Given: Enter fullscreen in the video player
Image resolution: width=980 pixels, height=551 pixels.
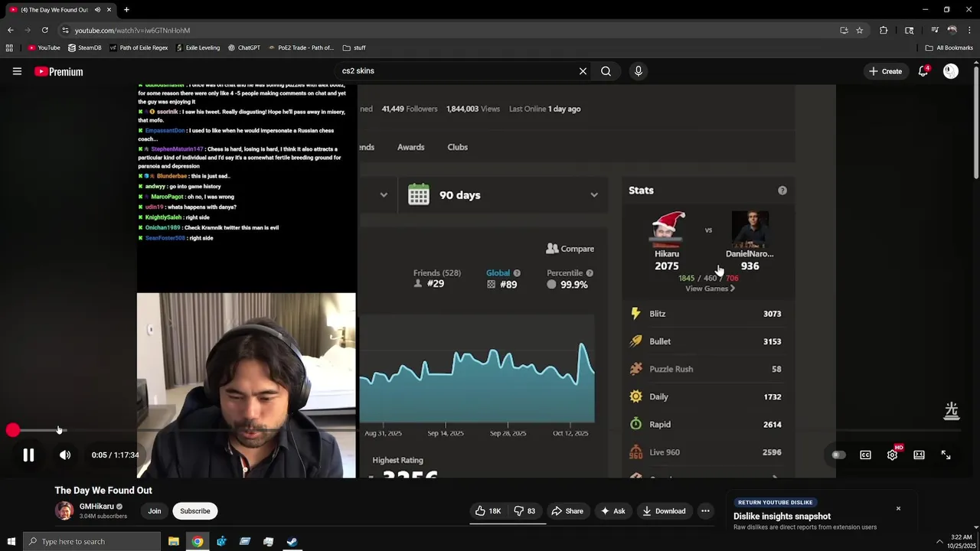Looking at the screenshot, I should pos(946,455).
